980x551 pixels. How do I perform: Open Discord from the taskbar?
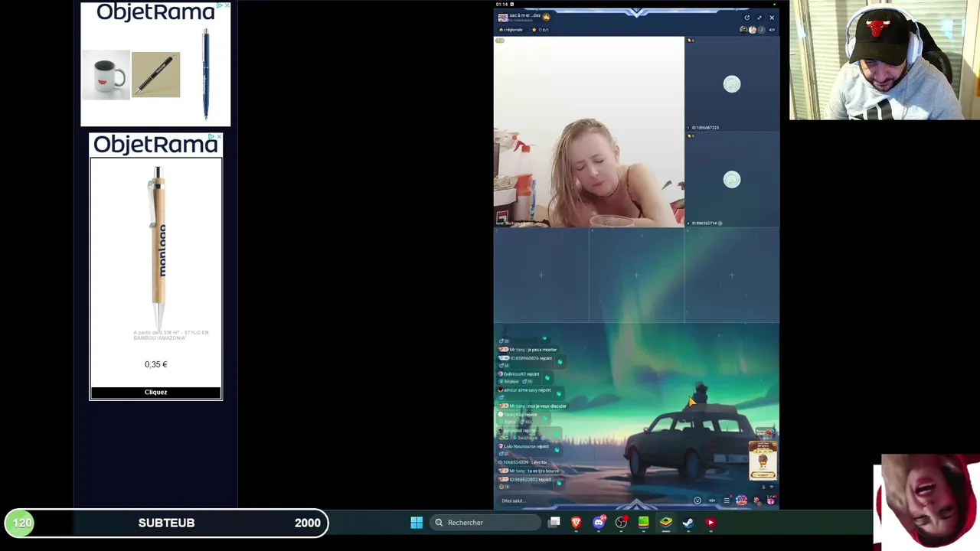pos(599,523)
